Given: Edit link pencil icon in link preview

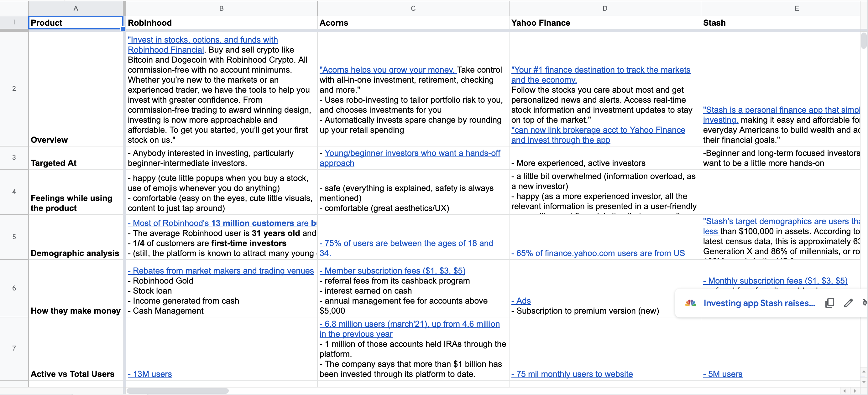Looking at the screenshot, I should tap(848, 303).
